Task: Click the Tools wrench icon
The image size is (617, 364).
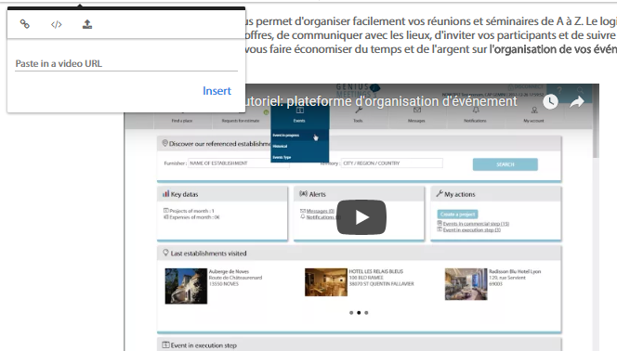Action: (358, 110)
